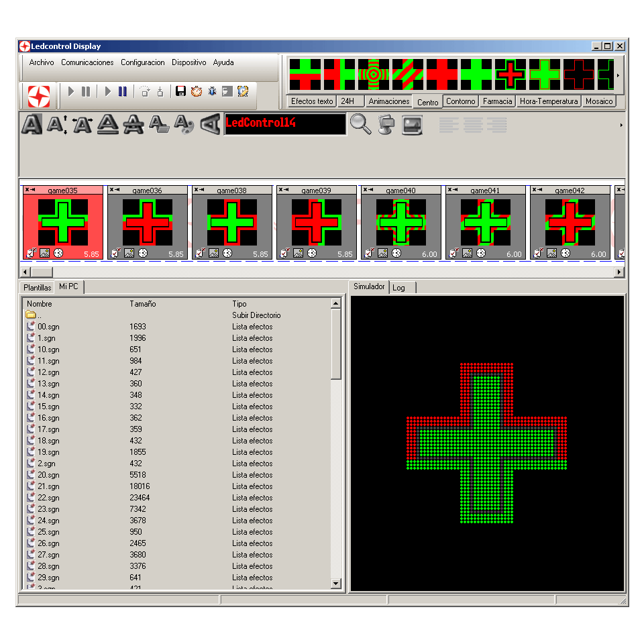Open the Log tab
Screen dimensions: 644x644
tap(399, 287)
